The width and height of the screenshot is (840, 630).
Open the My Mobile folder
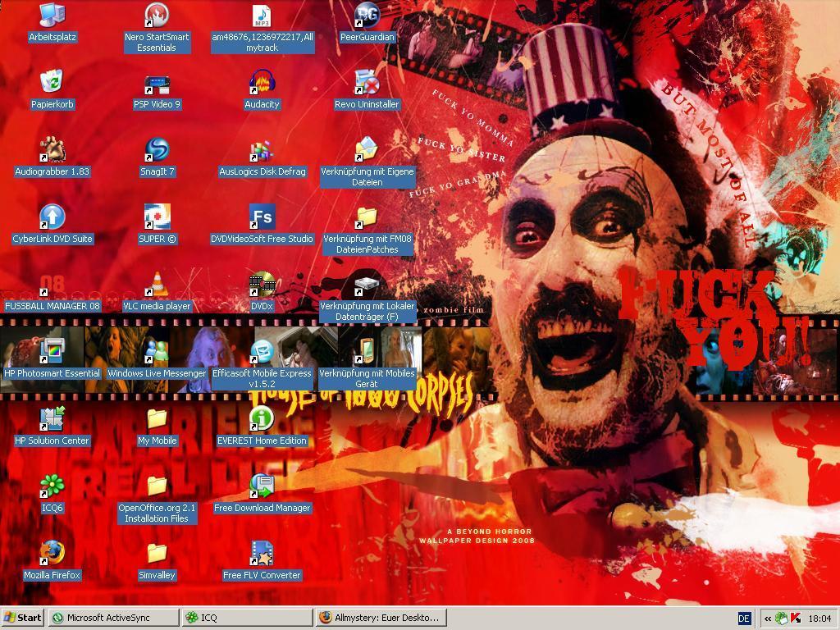157,419
